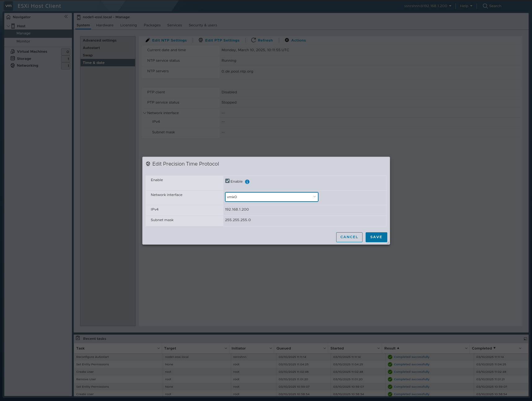Uncheck the Enable checkbox in PTP dialog
This screenshot has width=532, height=401.
(x=227, y=180)
